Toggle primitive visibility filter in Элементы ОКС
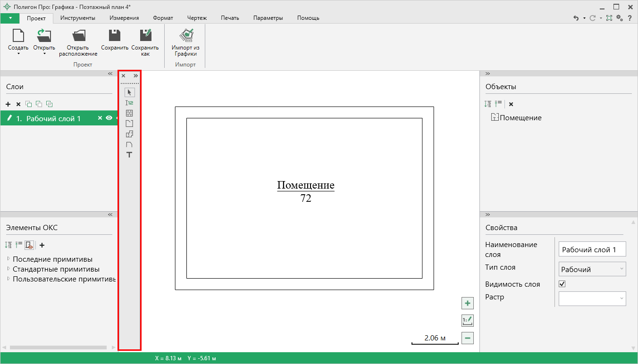 pyautogui.click(x=29, y=245)
